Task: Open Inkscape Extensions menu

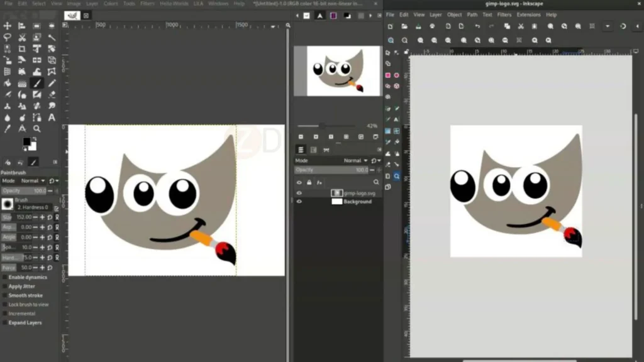Action: tap(528, 15)
